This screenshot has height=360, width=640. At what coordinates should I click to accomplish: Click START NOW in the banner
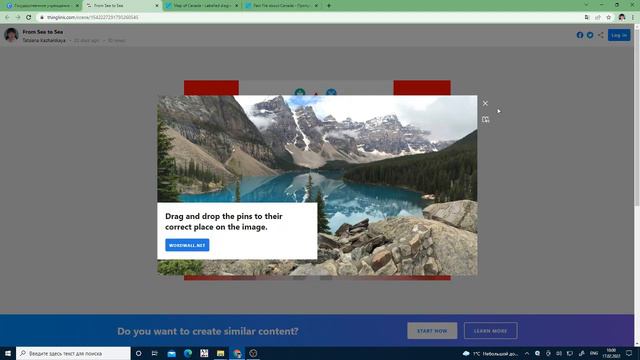(432, 331)
